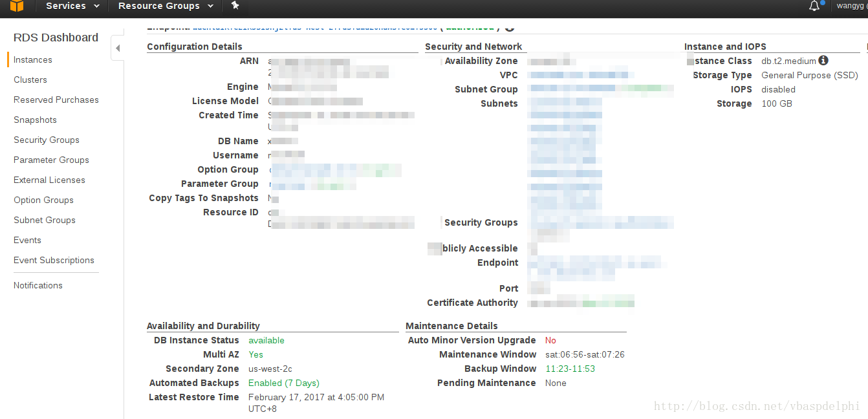868x419 pixels.
Task: Click the IOPS disabled value
Action: click(778, 89)
